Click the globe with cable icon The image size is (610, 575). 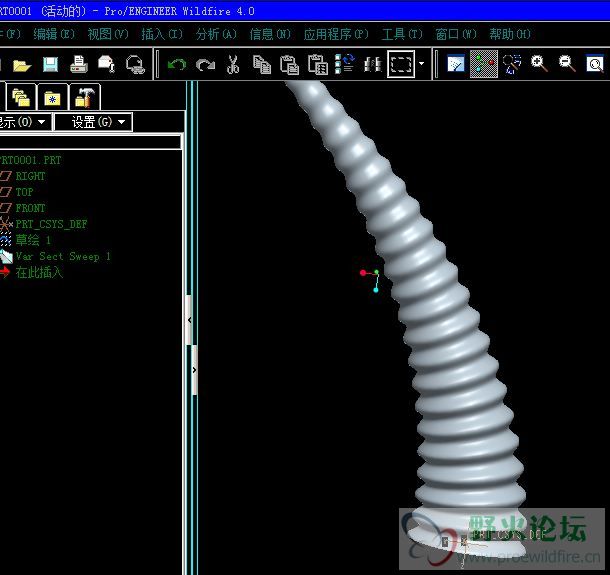[x=135, y=65]
